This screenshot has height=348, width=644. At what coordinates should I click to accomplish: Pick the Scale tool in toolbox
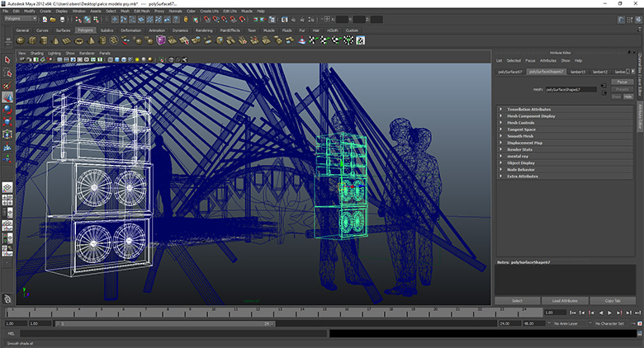(x=7, y=122)
